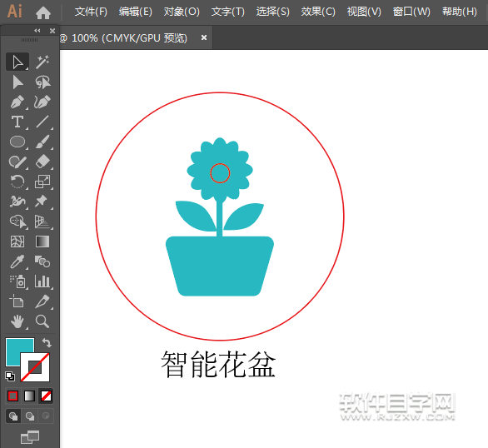This screenshot has width=488, height=448.
Task: Select the Type tool
Action: (x=17, y=122)
